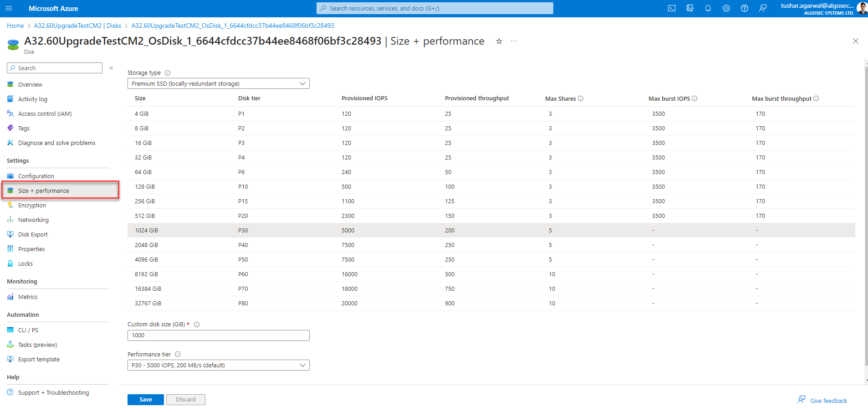Open the notifications bell icon
The image size is (868, 412).
(x=708, y=8)
